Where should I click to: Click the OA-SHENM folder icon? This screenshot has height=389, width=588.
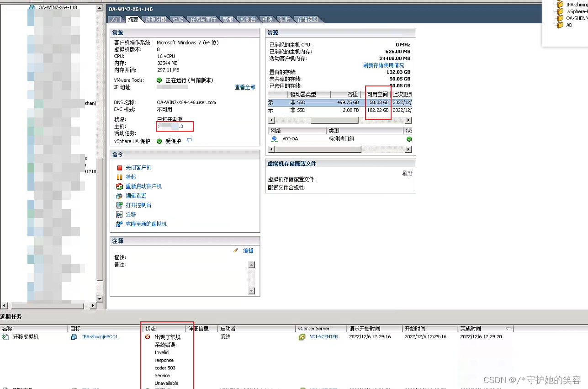pos(560,18)
